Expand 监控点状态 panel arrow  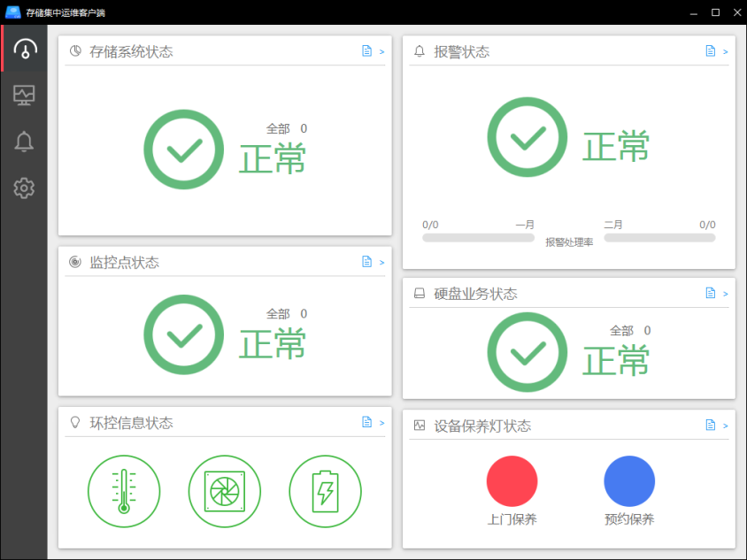[x=381, y=262]
